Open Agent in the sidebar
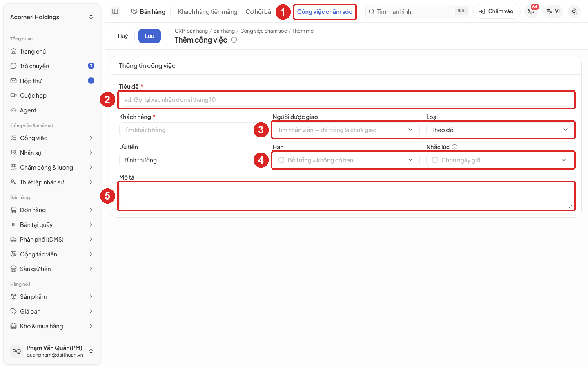The image size is (588, 368). 52,110
